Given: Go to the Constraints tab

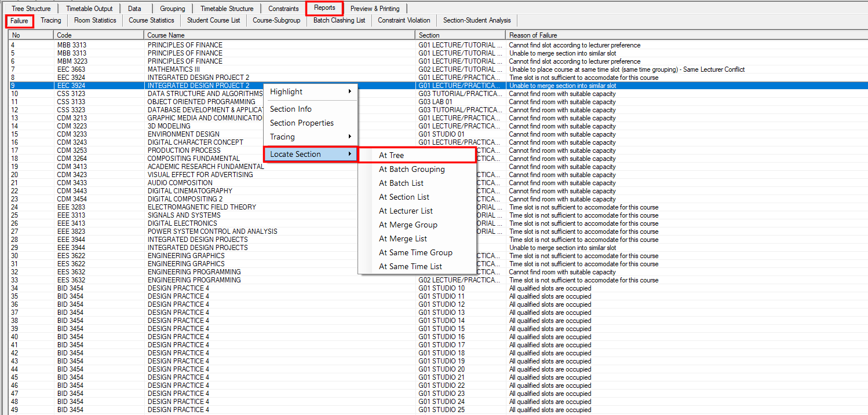Looking at the screenshot, I should coord(283,9).
